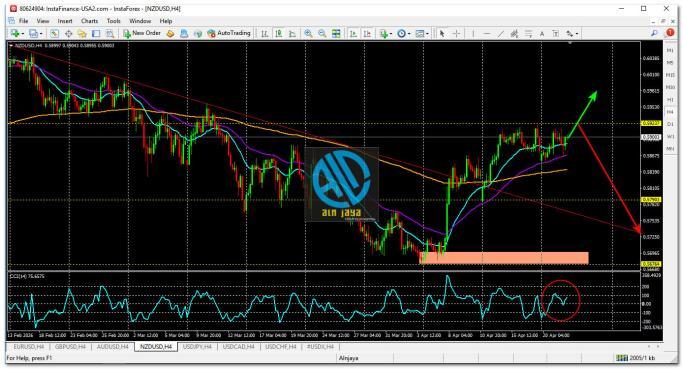Open the Tools menu
This screenshot has height=369, width=683.
[114, 21]
